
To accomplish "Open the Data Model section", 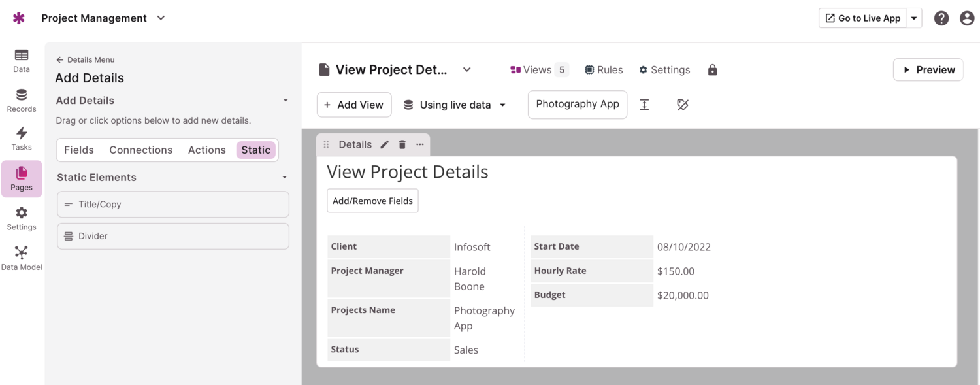I will [x=22, y=258].
